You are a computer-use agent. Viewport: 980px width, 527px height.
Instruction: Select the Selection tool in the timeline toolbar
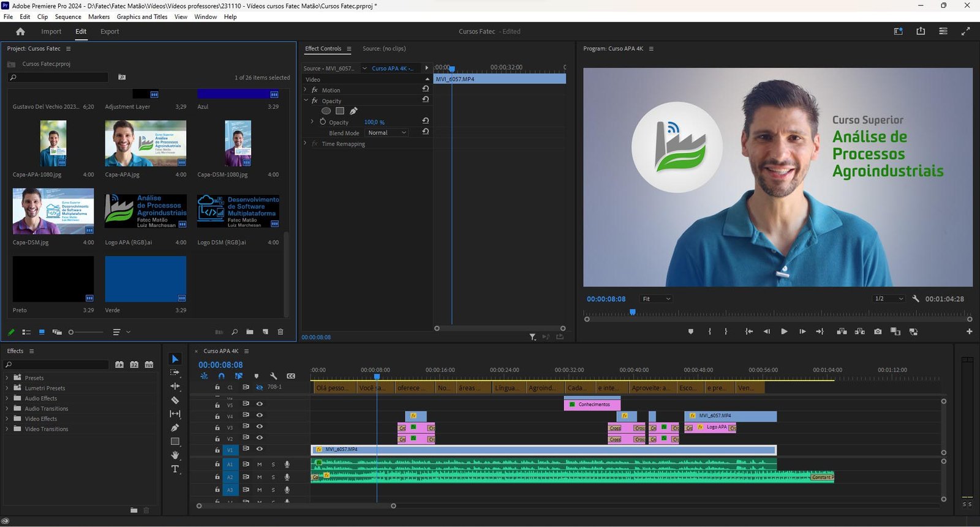point(175,359)
